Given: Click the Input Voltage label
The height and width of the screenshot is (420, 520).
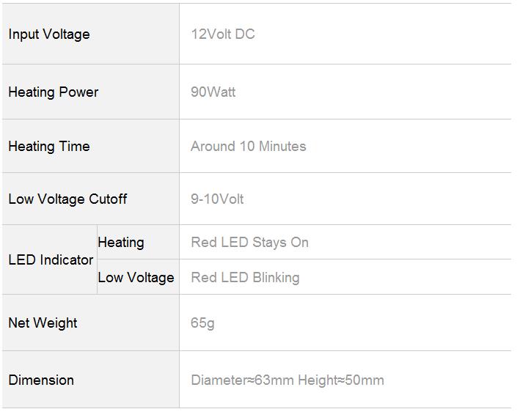Looking at the screenshot, I should (x=49, y=34).
